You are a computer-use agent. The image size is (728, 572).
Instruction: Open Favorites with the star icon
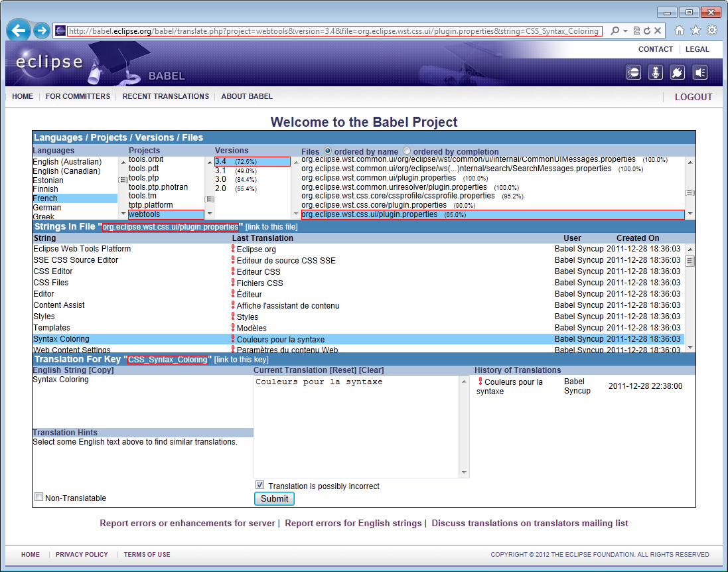click(x=695, y=31)
